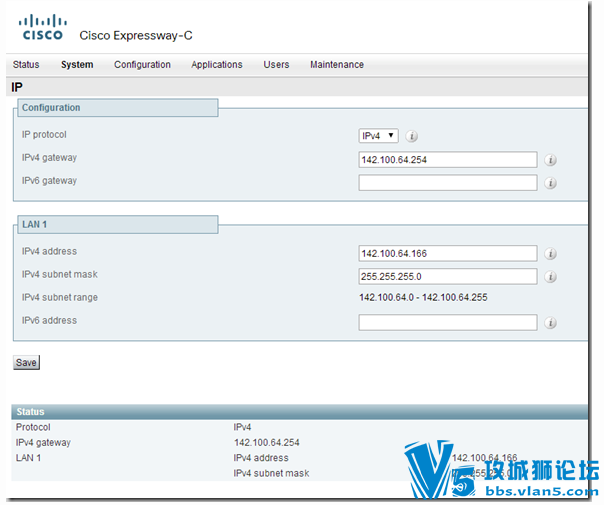Viewport: 604px width, 505px height.
Task: Open the Applications menu
Action: [217, 64]
